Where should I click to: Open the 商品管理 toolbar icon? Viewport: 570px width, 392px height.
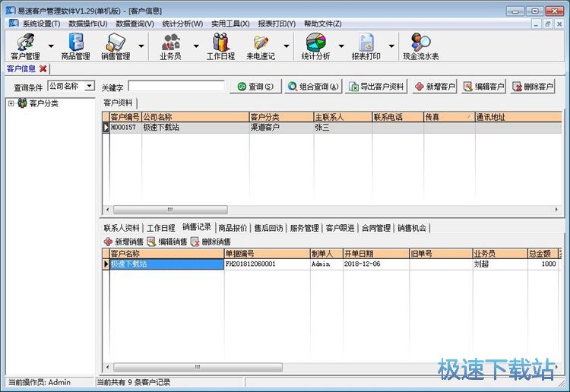tap(75, 46)
